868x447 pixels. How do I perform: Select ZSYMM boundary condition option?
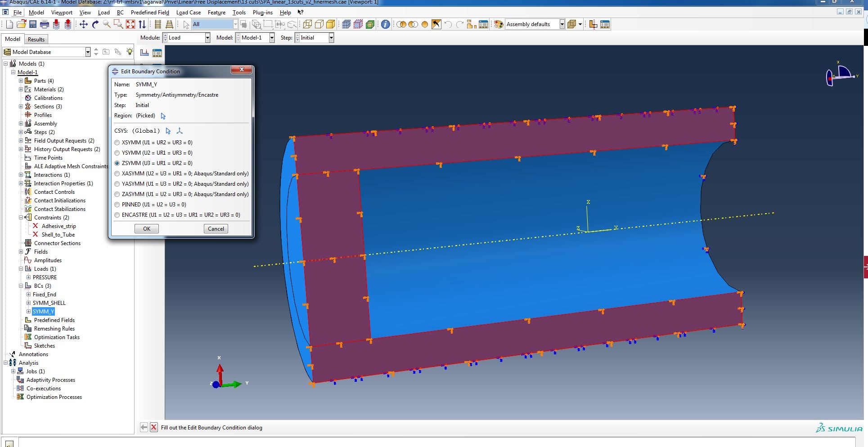click(117, 163)
